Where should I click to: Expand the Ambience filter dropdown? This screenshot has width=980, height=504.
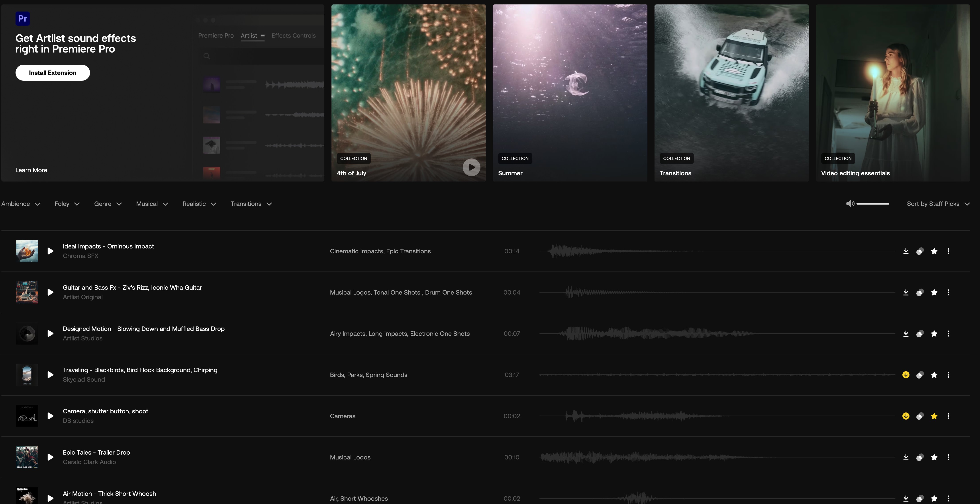pos(21,204)
